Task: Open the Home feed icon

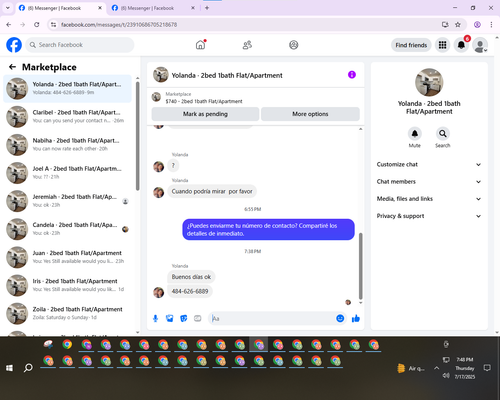Action: [200, 45]
